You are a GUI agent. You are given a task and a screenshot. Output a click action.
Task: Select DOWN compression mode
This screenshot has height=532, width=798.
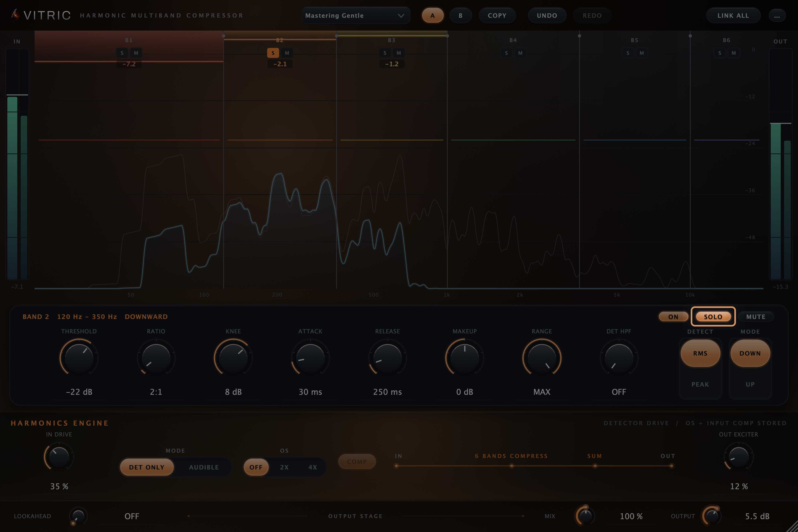point(750,353)
